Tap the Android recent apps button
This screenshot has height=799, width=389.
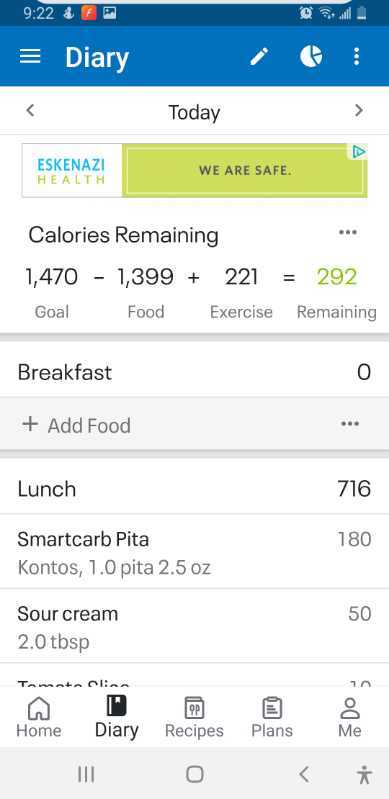pos(86,775)
